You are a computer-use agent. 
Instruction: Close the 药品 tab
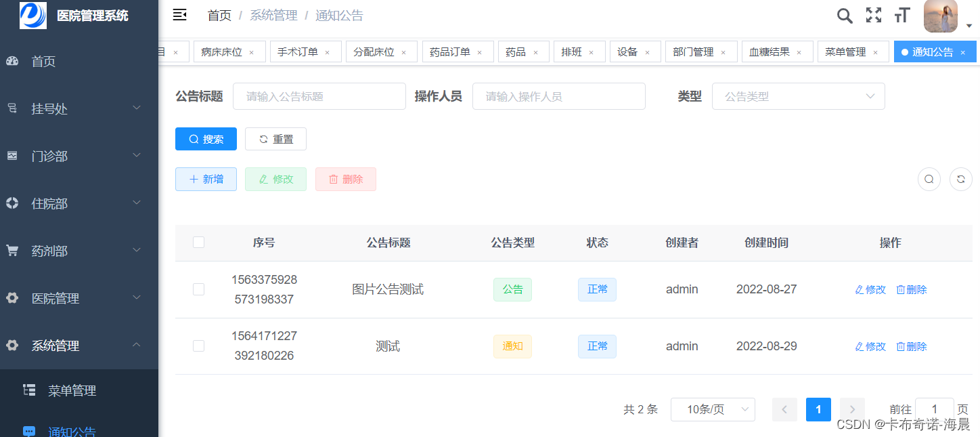click(535, 52)
